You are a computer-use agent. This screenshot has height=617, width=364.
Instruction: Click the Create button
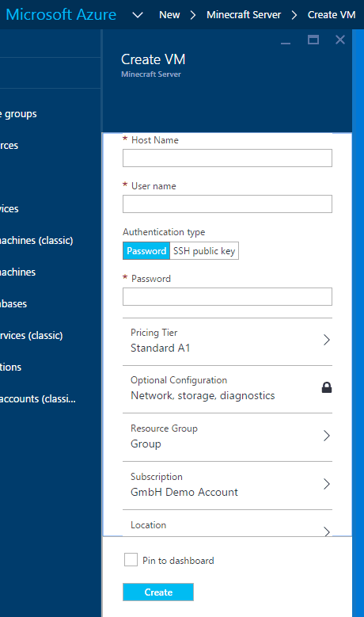click(158, 592)
